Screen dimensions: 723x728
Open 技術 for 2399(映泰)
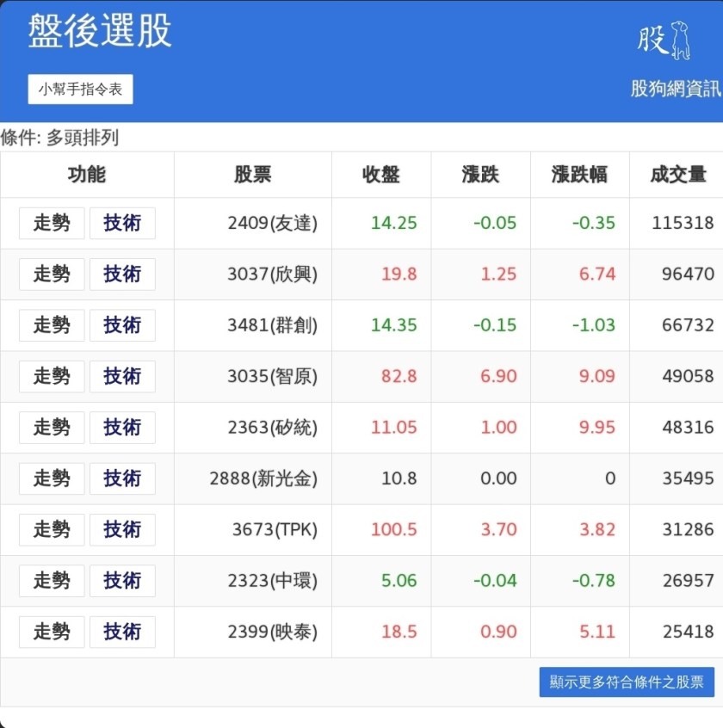[122, 632]
